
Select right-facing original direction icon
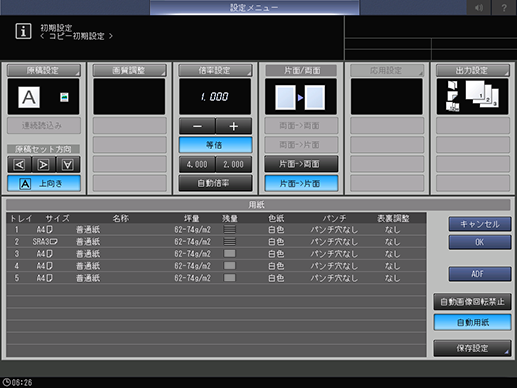(44, 165)
